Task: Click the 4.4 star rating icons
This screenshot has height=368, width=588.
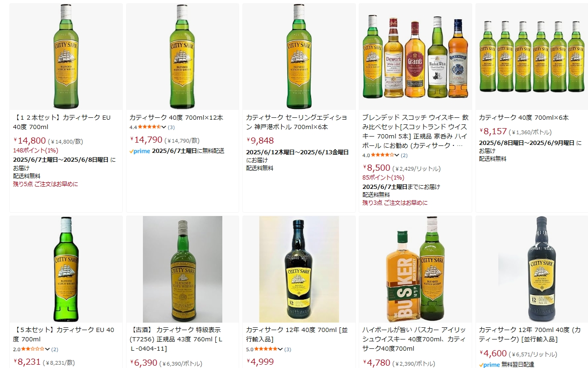Action: click(149, 127)
